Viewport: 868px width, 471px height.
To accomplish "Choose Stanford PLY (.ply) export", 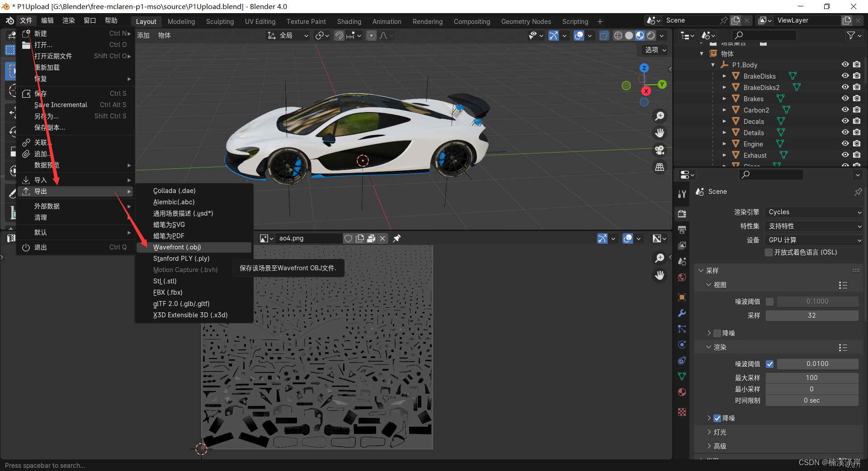I will click(193, 259).
